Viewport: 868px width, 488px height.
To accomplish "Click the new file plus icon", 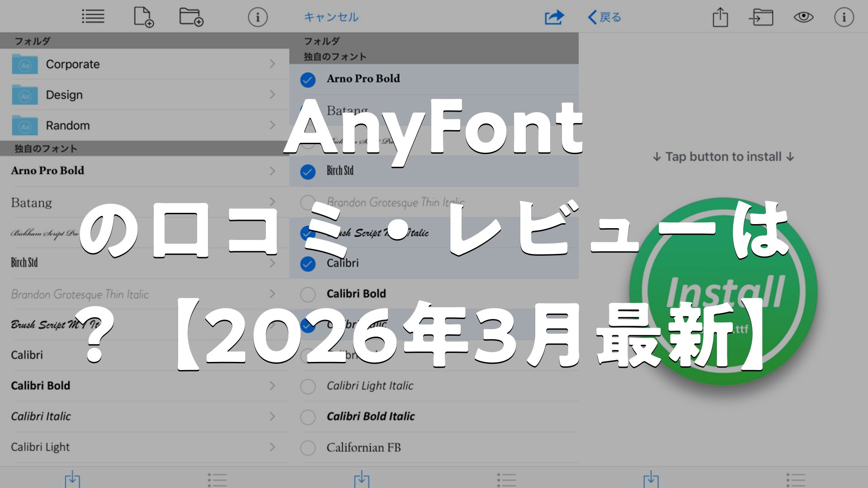I will click(x=143, y=17).
